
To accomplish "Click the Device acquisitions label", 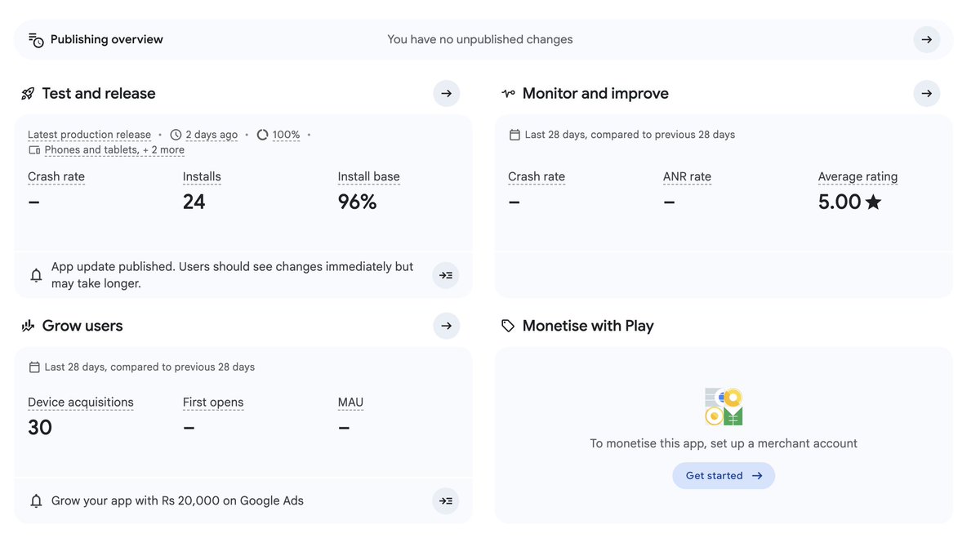I will [x=81, y=402].
